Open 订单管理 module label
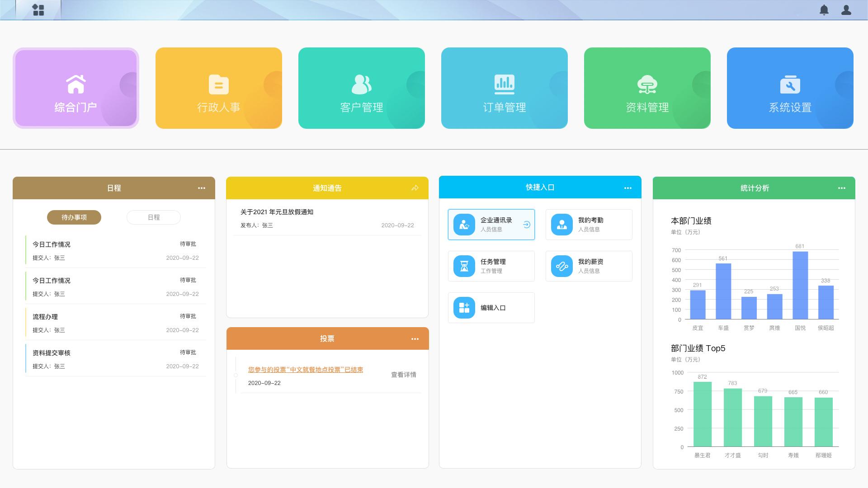Screen dimensions: 868x488 505,108
